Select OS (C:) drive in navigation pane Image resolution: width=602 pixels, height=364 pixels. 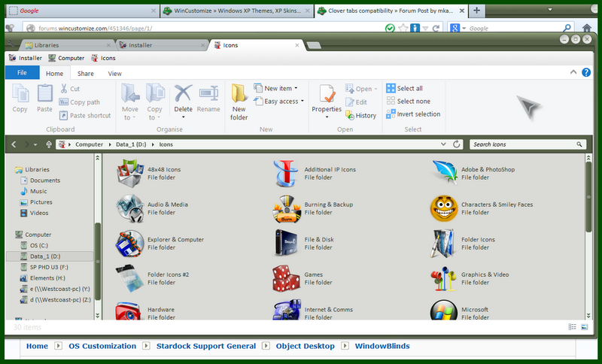click(39, 245)
